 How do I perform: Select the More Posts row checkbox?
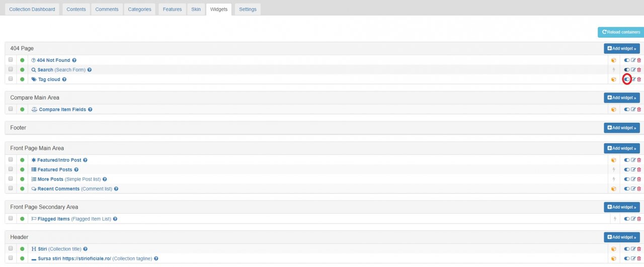point(11,179)
